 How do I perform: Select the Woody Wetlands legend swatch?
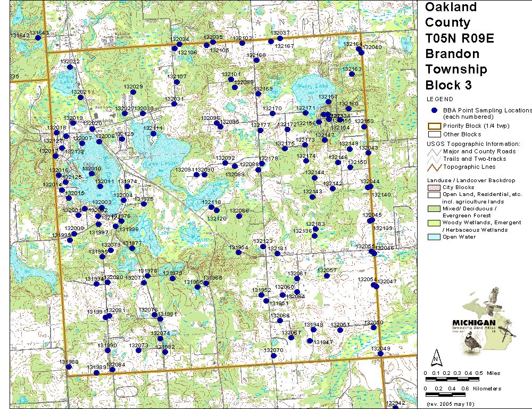click(x=434, y=223)
